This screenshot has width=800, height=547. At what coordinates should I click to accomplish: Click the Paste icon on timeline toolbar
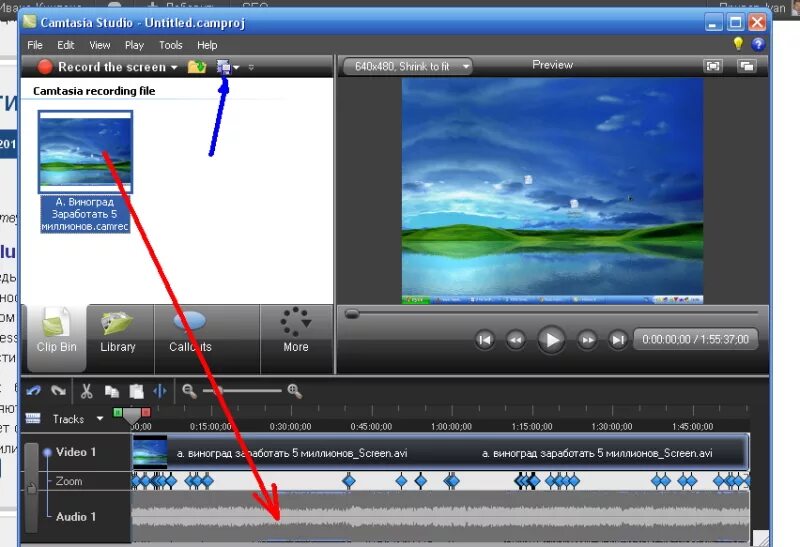point(136,391)
